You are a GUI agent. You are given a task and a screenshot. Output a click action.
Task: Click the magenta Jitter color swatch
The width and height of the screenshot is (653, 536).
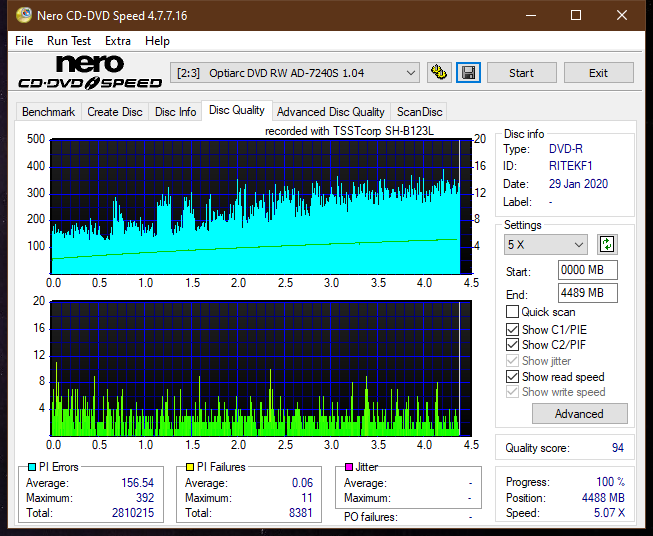[349, 467]
